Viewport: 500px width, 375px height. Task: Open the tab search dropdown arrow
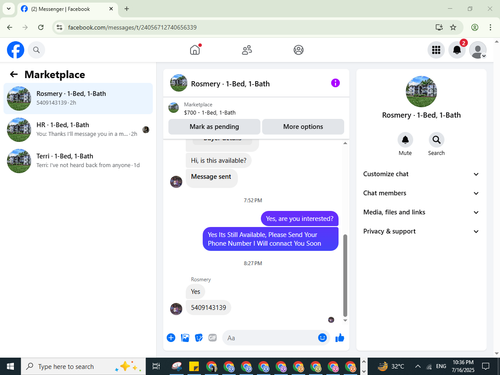[9, 9]
